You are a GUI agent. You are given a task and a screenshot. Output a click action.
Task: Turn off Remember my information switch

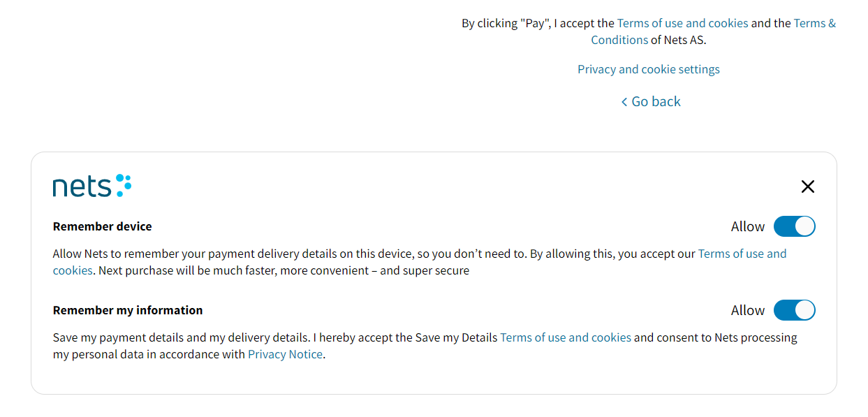tap(794, 310)
